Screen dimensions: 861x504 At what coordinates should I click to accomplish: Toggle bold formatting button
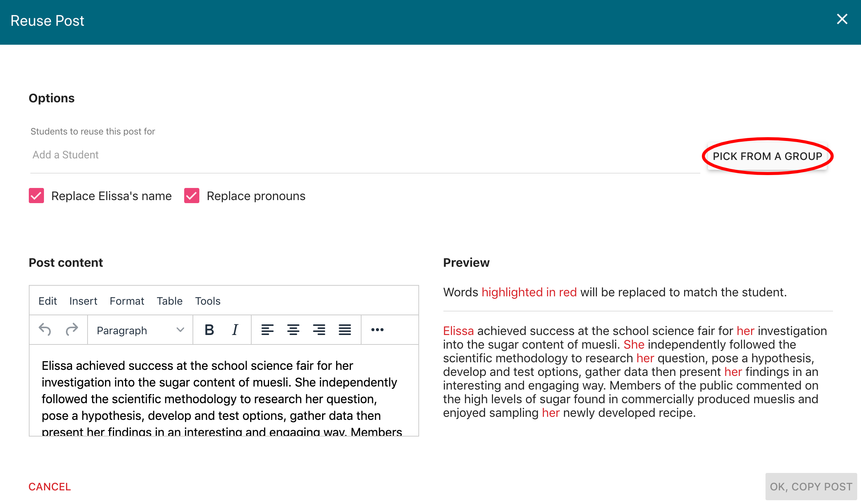209,330
